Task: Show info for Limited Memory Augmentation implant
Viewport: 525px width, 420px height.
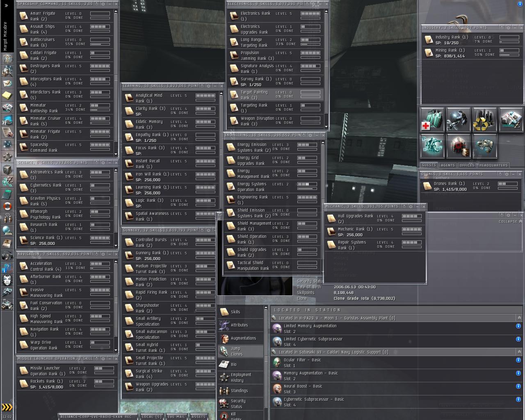Action: [x=518, y=326]
